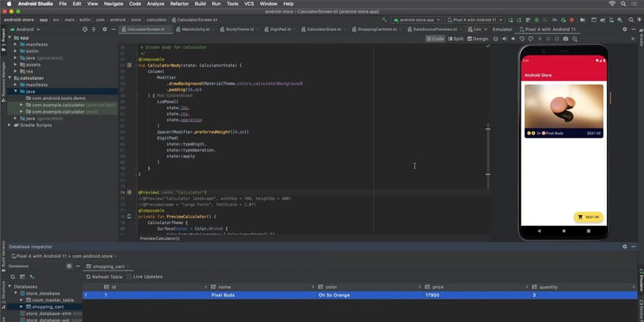Click the Build Variants side button
The image size is (644, 322).
pos(3,257)
